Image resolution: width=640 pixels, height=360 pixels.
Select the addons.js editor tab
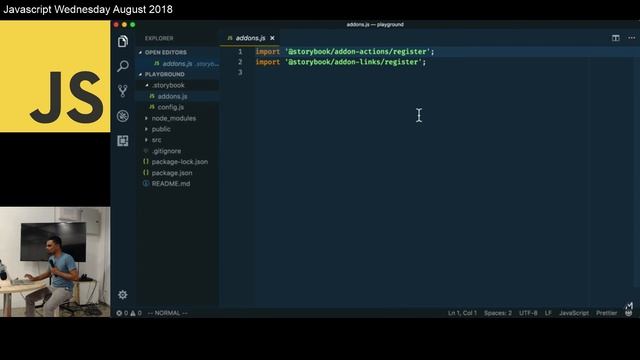click(251, 38)
